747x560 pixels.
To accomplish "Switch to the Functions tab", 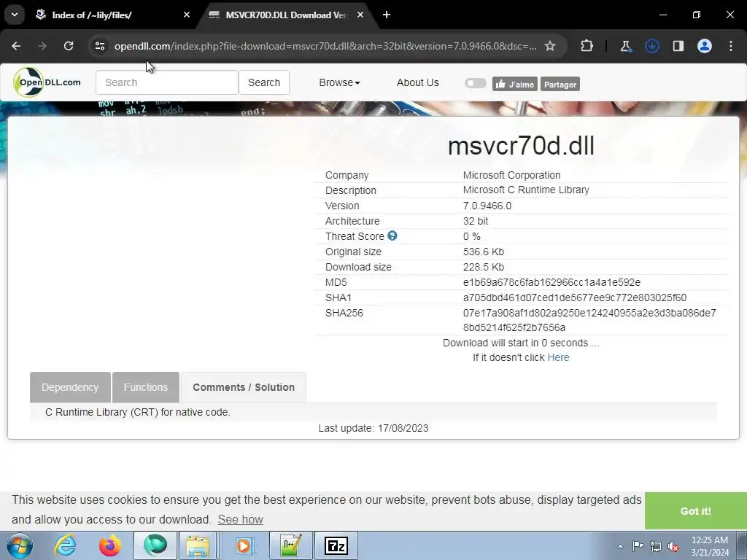I will (145, 387).
